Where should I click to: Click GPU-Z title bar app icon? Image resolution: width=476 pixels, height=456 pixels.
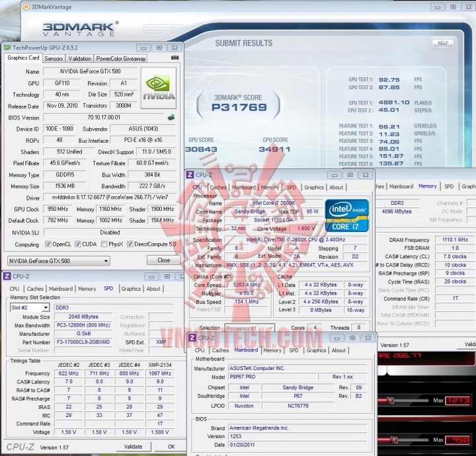click(x=7, y=48)
